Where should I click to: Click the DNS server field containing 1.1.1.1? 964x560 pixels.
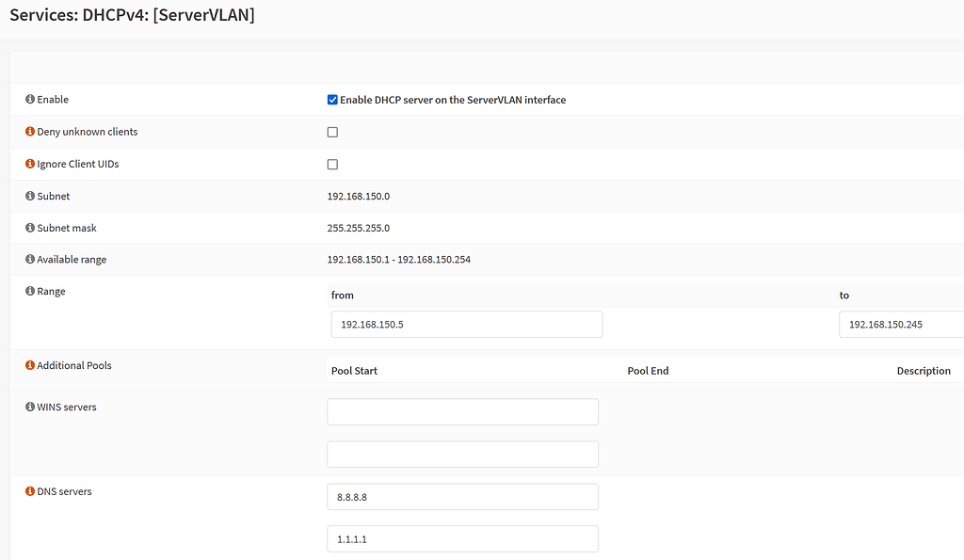point(462,539)
